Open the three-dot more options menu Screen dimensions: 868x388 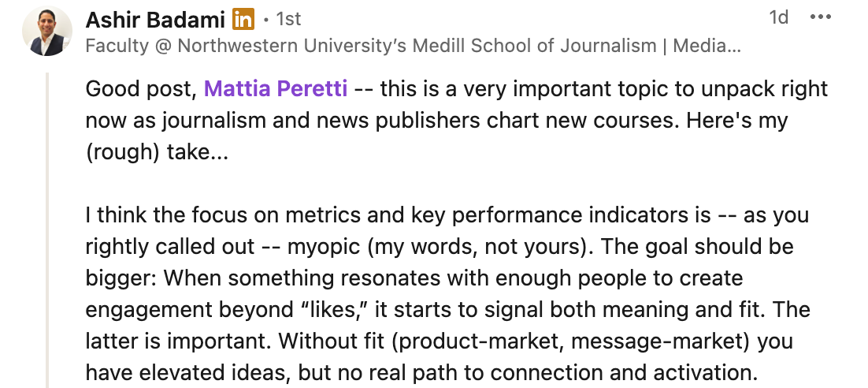pos(821,18)
